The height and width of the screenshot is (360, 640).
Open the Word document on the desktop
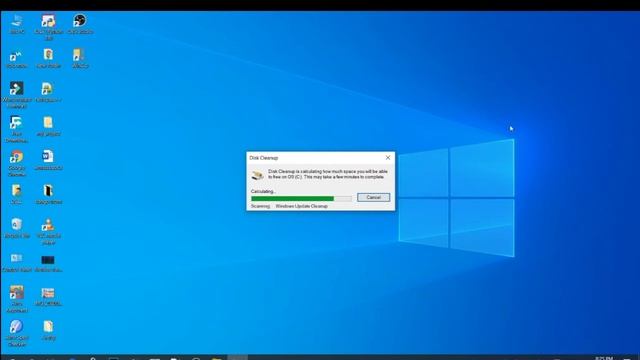coord(48,160)
